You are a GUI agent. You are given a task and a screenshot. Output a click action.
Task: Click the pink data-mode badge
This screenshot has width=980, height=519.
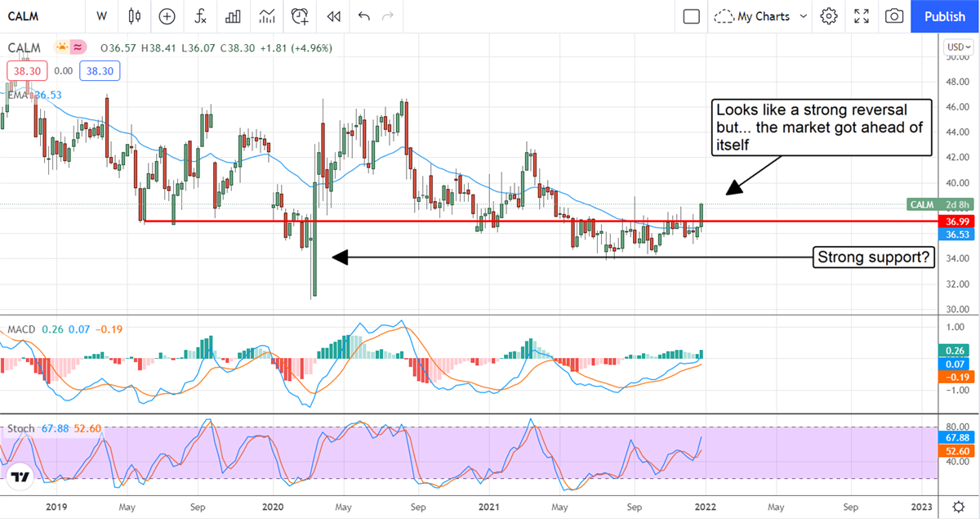pos(78,47)
